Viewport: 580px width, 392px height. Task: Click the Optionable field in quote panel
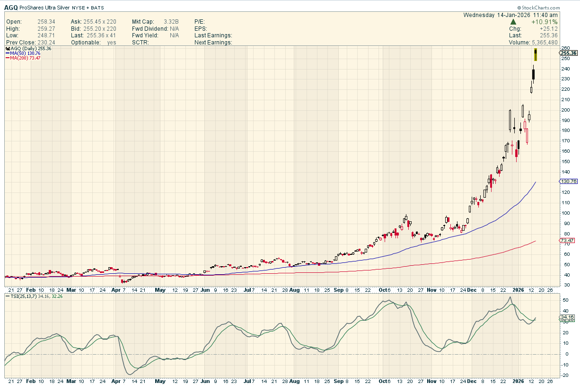pos(86,43)
